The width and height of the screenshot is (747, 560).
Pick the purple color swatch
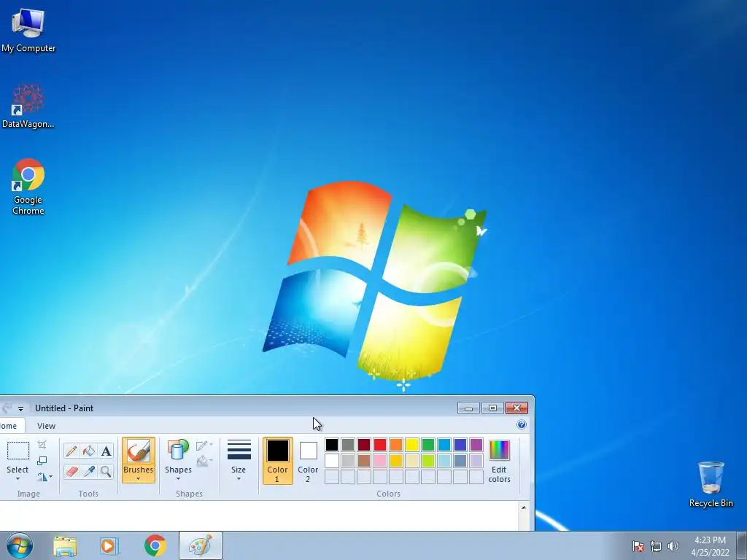(476, 445)
